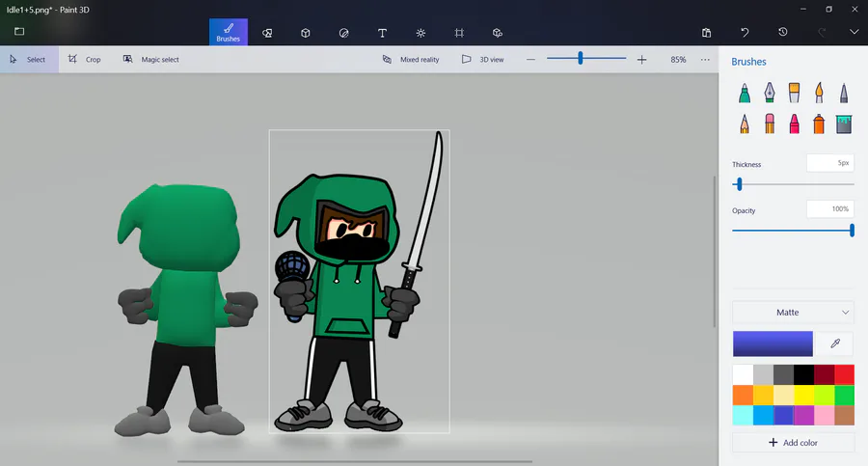Pick the light gray color swatch

coord(763,374)
